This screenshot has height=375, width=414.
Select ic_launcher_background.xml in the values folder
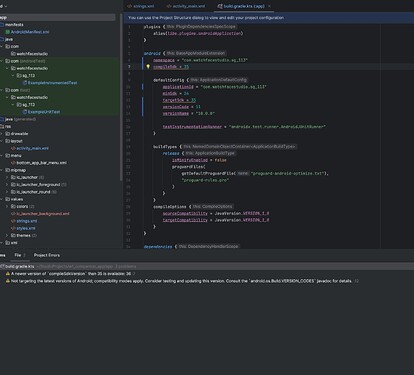tap(43, 214)
